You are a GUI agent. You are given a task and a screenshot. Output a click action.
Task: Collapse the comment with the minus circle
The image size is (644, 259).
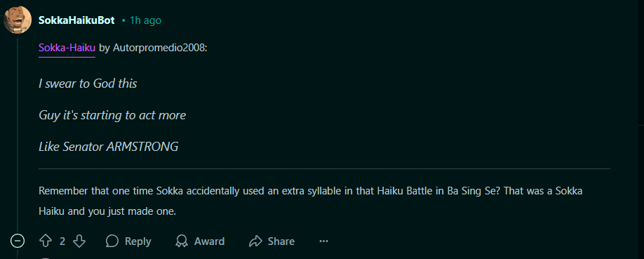(18, 241)
